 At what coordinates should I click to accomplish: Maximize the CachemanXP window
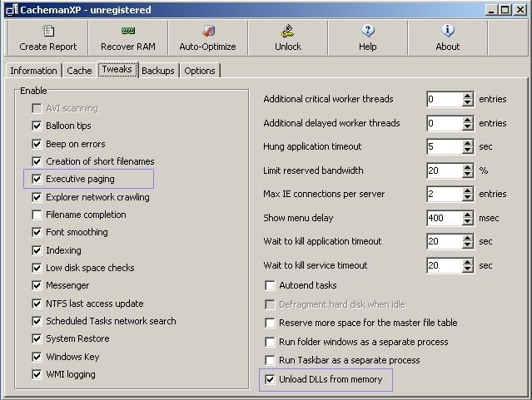pyautogui.click(x=505, y=10)
